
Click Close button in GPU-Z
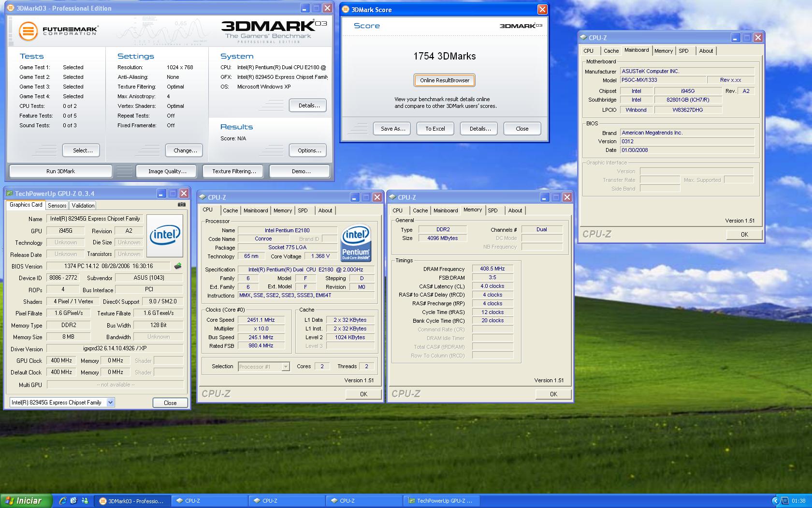pos(170,403)
